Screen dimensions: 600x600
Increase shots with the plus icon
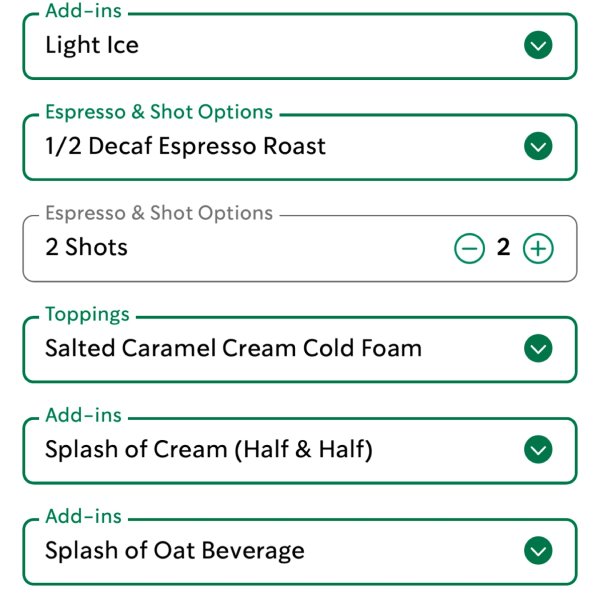(538, 248)
